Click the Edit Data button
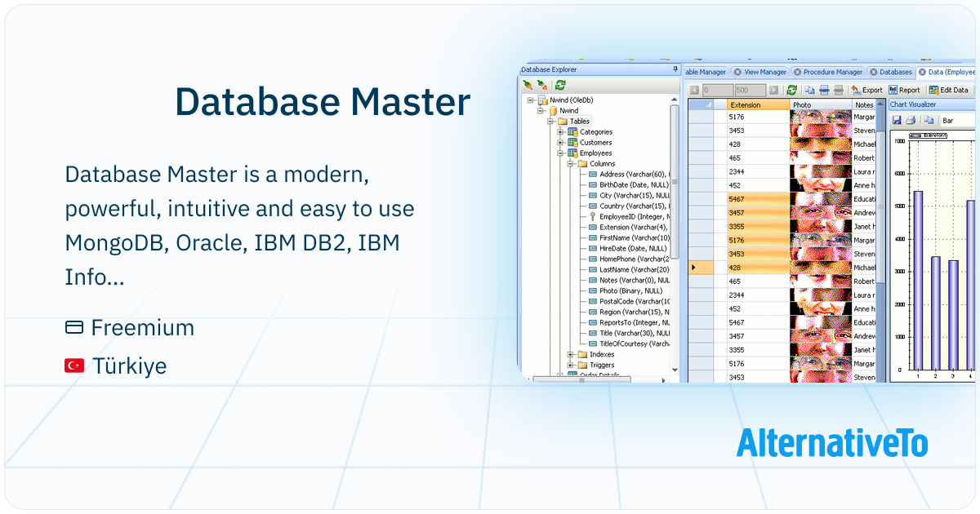Image resolution: width=980 pixels, height=514 pixels. click(948, 90)
